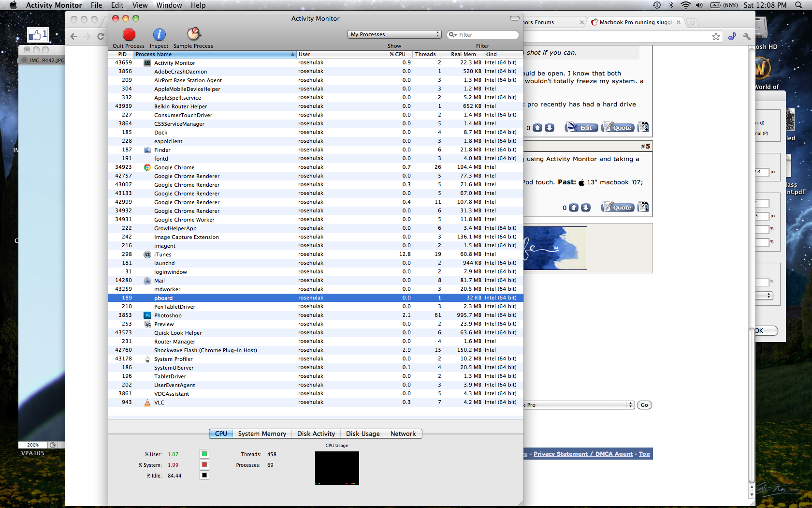
Task: Click the Quote button in post #5
Action: point(617,207)
